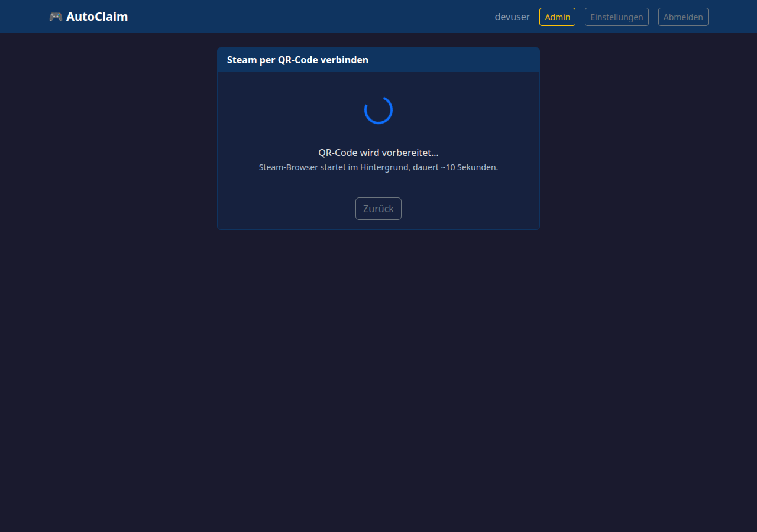Screen dimensions: 757x532
Task: Log out with the Abmelden button
Action: pyautogui.click(x=683, y=17)
